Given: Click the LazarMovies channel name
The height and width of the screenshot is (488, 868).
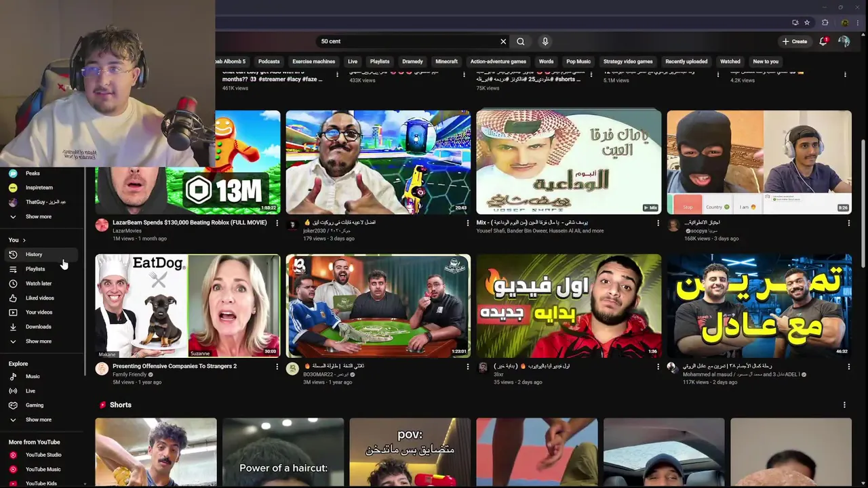Looking at the screenshot, I should click(127, 230).
